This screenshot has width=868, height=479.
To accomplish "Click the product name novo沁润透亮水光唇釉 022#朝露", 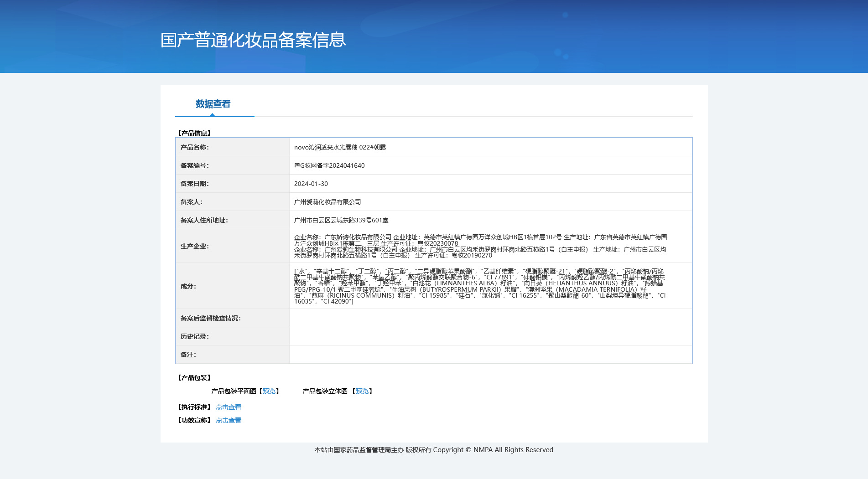I will pos(340,147).
